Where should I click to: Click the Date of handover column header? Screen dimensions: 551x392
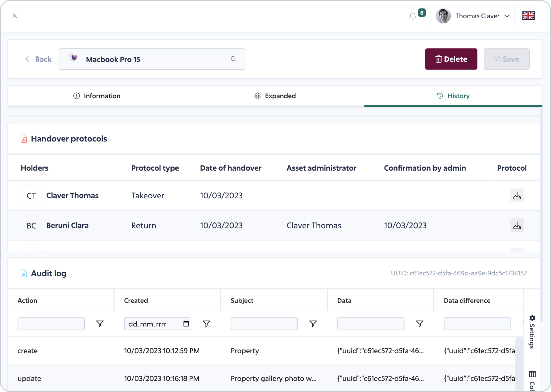[x=231, y=168]
